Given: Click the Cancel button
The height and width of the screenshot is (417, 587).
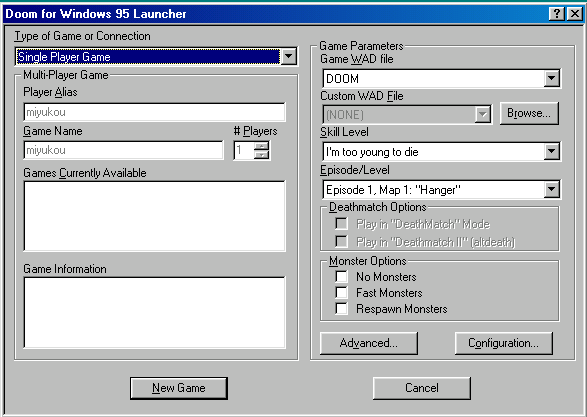Looking at the screenshot, I should click(422, 388).
